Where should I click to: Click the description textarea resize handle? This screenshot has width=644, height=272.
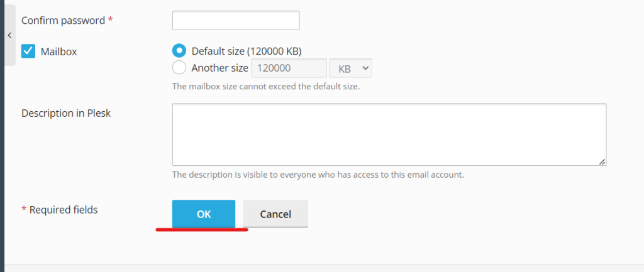602,161
